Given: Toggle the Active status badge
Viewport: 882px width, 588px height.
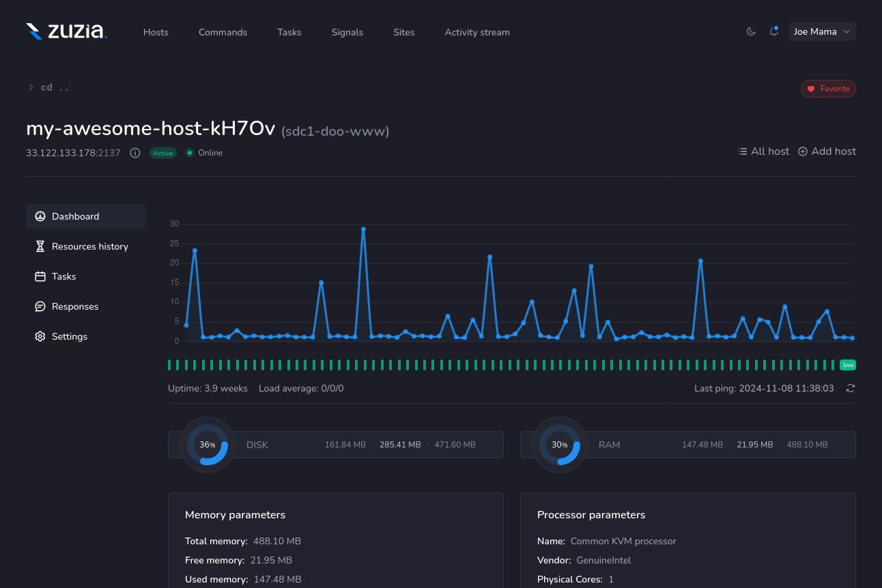Looking at the screenshot, I should click(x=162, y=153).
